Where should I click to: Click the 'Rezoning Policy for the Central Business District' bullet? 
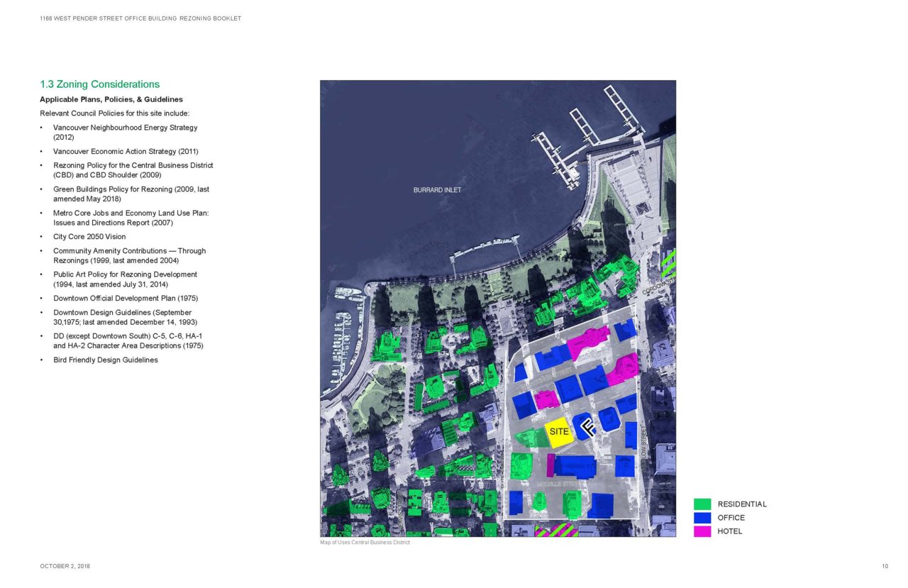[x=133, y=170]
